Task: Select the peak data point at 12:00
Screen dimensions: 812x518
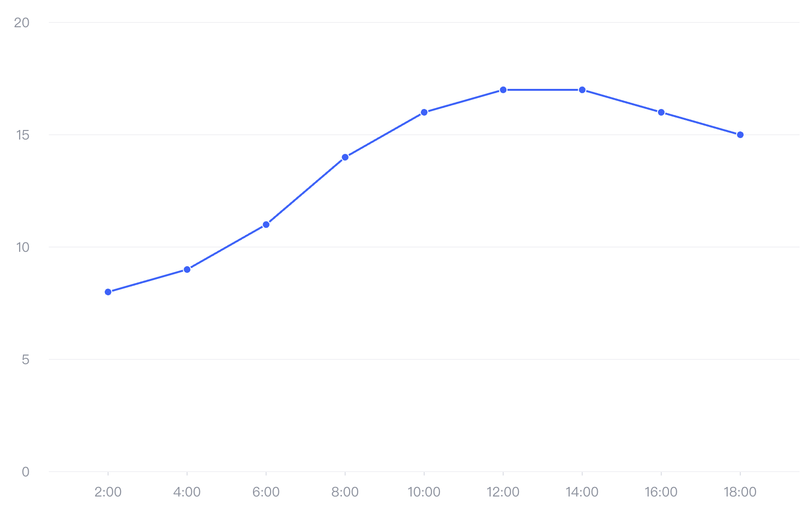Action: [503, 90]
